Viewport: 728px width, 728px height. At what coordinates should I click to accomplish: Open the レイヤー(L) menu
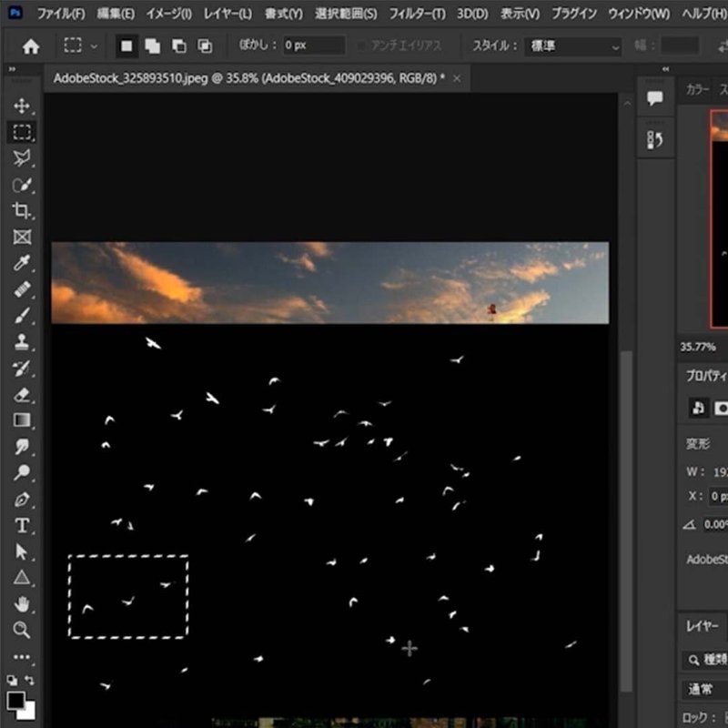pyautogui.click(x=228, y=14)
